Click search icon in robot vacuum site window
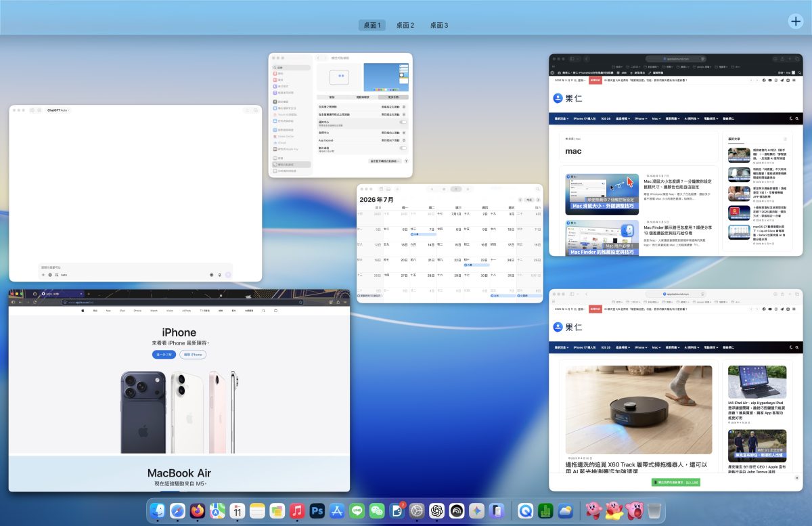This screenshot has height=526, width=812. 797,347
